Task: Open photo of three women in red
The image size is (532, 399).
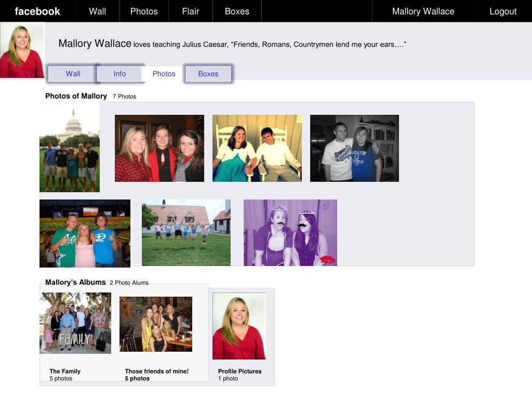Action: 159,148
